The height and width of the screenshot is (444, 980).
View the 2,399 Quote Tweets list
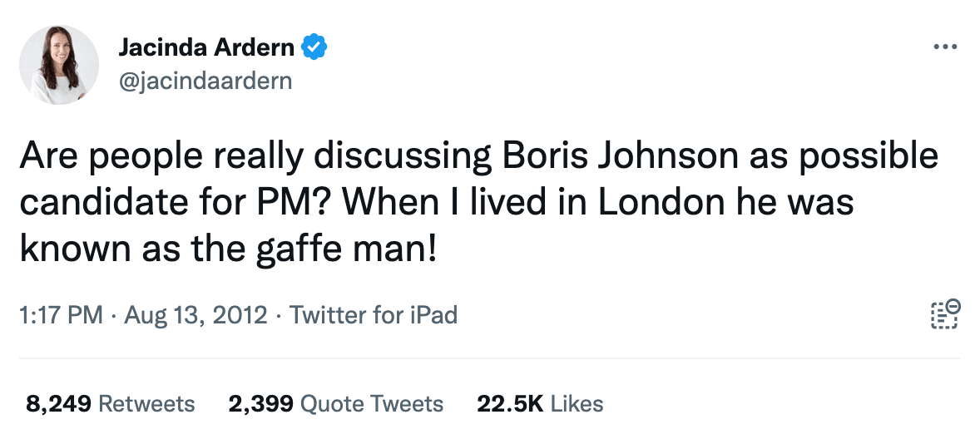(x=335, y=404)
